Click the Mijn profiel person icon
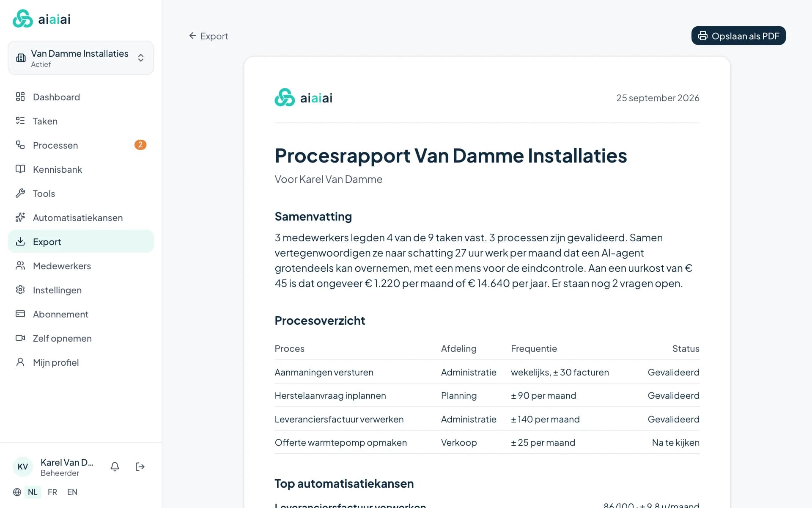The height and width of the screenshot is (508, 812). pyautogui.click(x=20, y=362)
